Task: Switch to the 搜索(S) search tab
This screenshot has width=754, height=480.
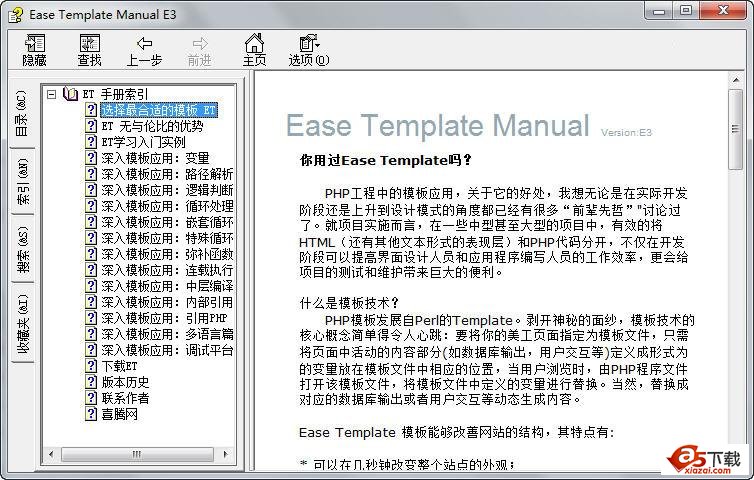Action: pos(22,249)
